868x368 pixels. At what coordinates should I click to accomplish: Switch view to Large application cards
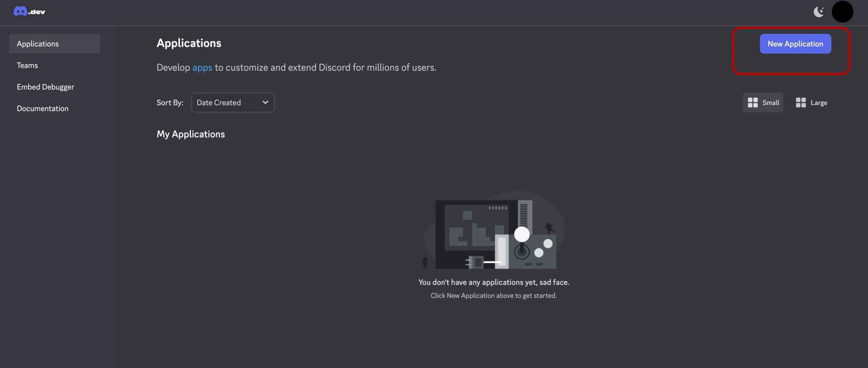pyautogui.click(x=811, y=102)
